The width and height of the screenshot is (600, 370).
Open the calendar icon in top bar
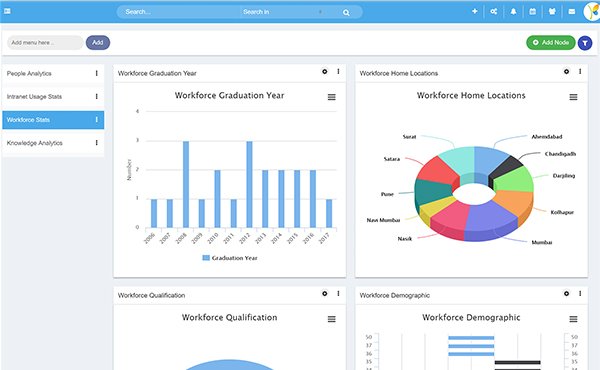click(532, 11)
